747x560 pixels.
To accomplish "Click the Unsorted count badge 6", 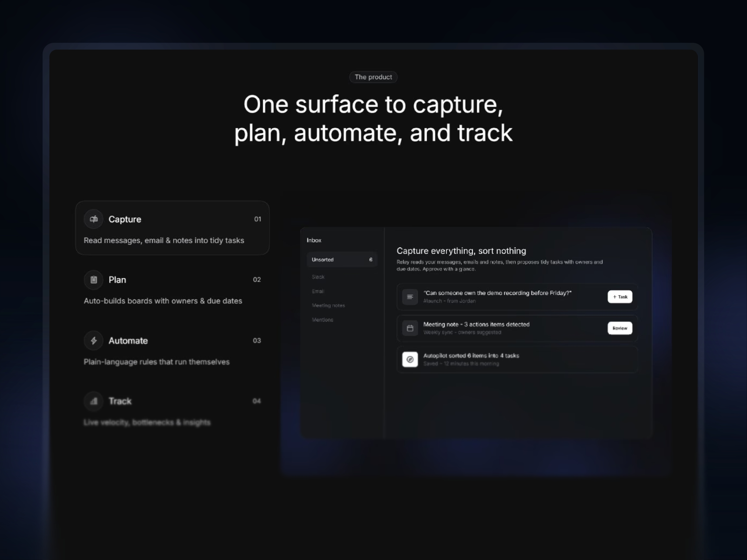I will tap(370, 259).
